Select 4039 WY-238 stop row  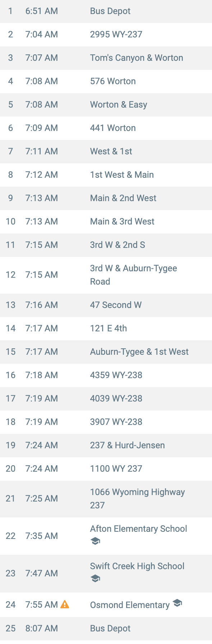tap(106, 399)
